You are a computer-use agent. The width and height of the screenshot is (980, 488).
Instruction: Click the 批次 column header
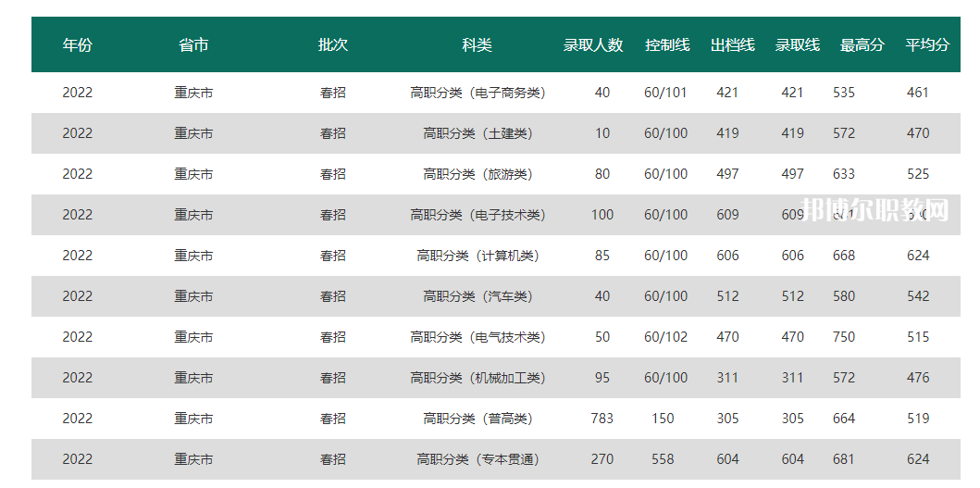pyautogui.click(x=332, y=45)
